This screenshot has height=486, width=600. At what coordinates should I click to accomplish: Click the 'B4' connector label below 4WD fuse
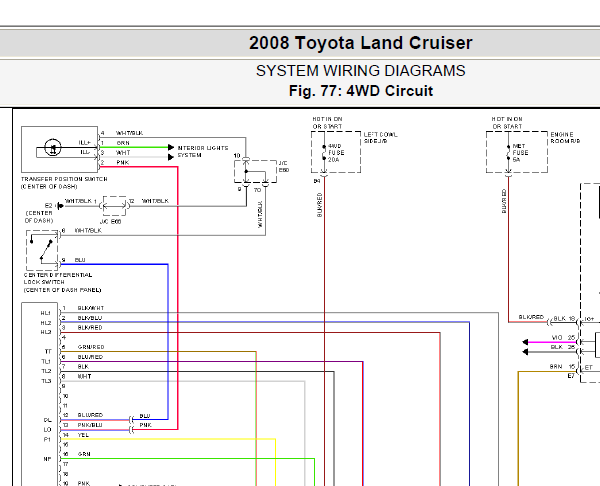(317, 181)
